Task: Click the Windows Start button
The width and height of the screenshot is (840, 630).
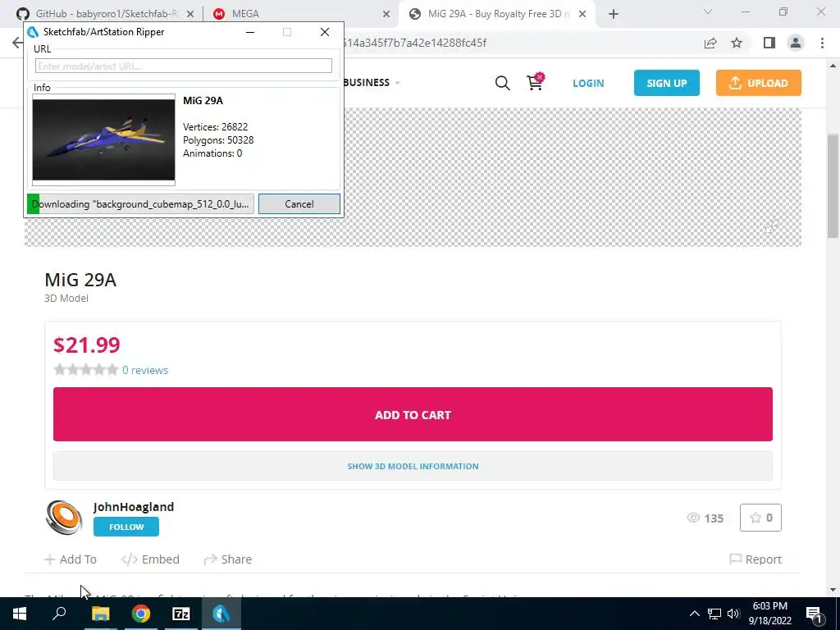Action: (20, 614)
